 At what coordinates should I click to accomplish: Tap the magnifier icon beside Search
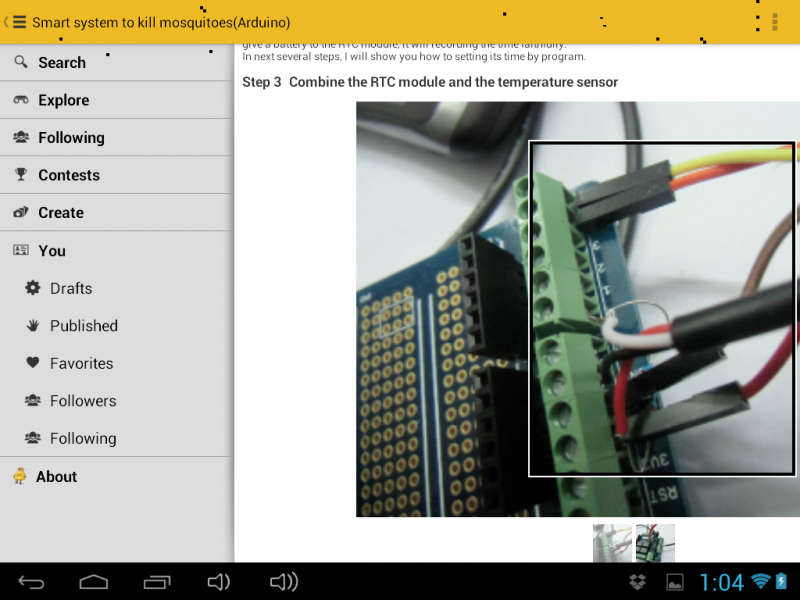click(21, 62)
